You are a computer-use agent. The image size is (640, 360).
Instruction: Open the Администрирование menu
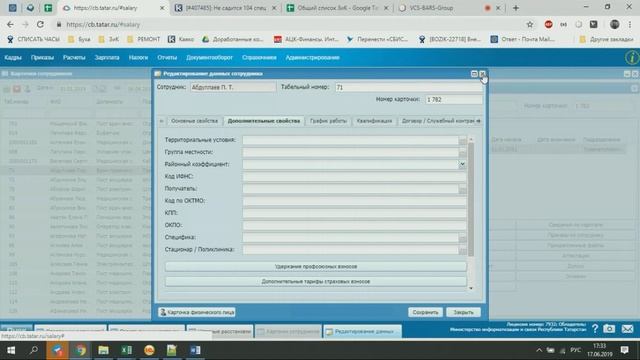313,58
